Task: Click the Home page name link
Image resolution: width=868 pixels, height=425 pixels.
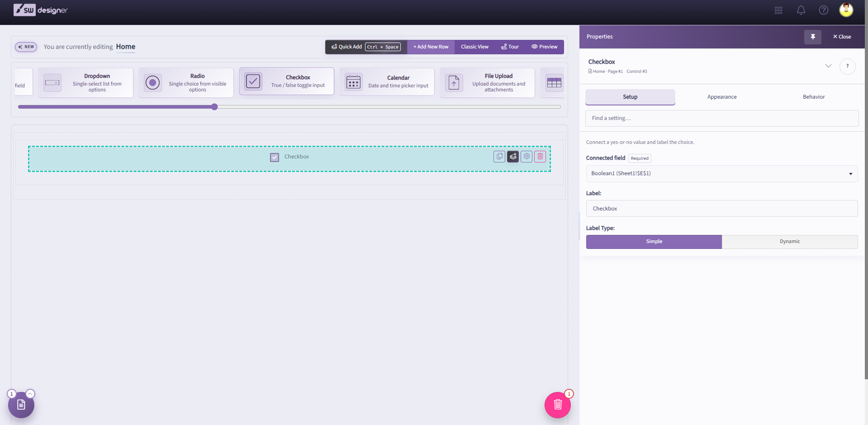Action: (126, 47)
